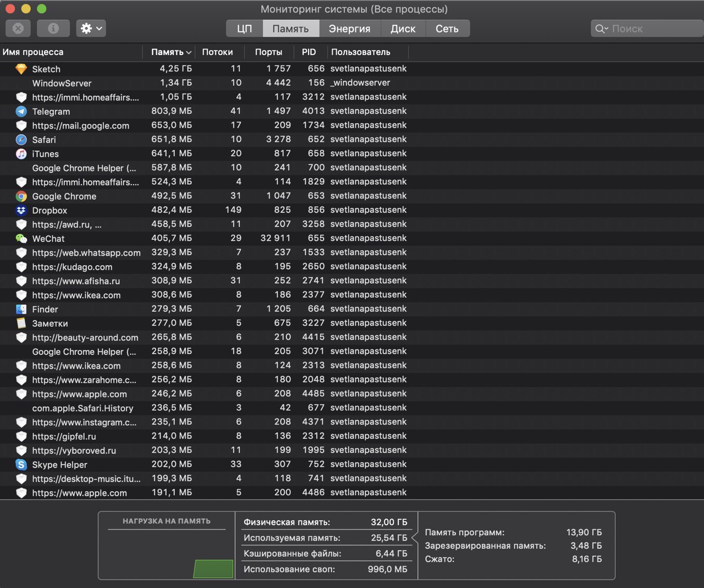This screenshot has height=588, width=704.
Task: Sort by Имя процесса column
Action: click(71, 52)
